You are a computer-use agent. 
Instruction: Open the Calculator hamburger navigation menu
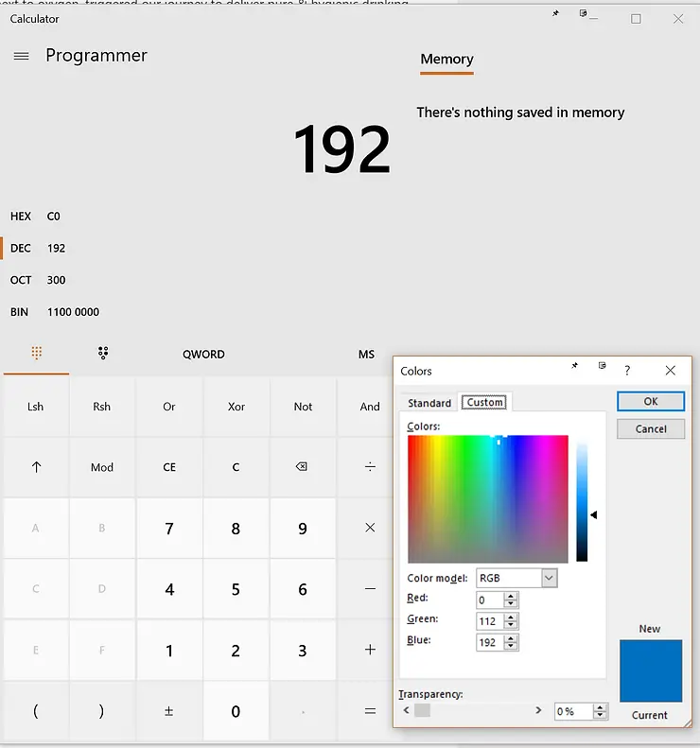[21, 57]
